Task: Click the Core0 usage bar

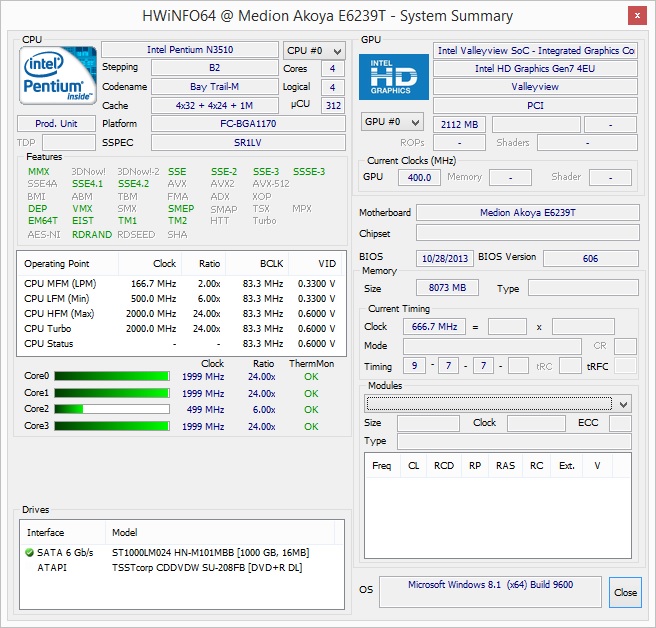Action: 112,376
